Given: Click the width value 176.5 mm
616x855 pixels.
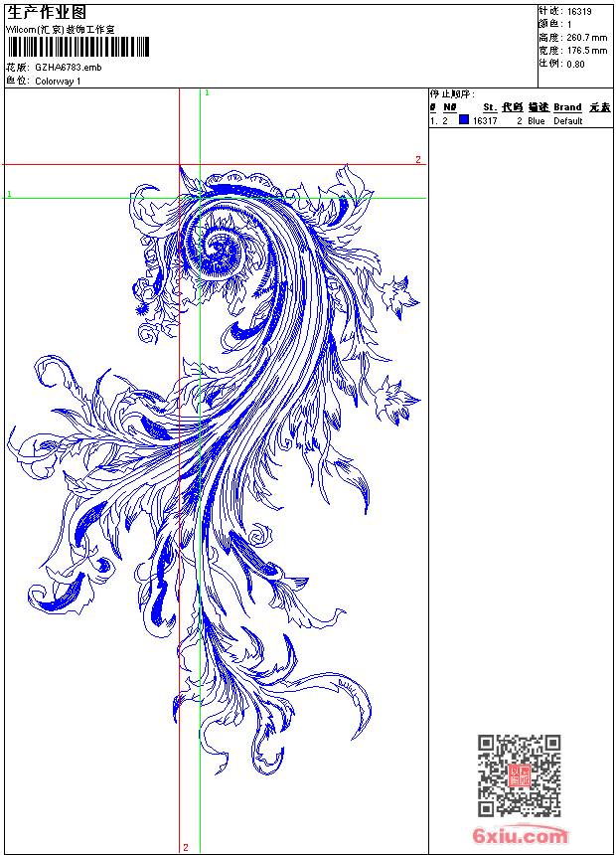Looking at the screenshot, I should tap(587, 50).
